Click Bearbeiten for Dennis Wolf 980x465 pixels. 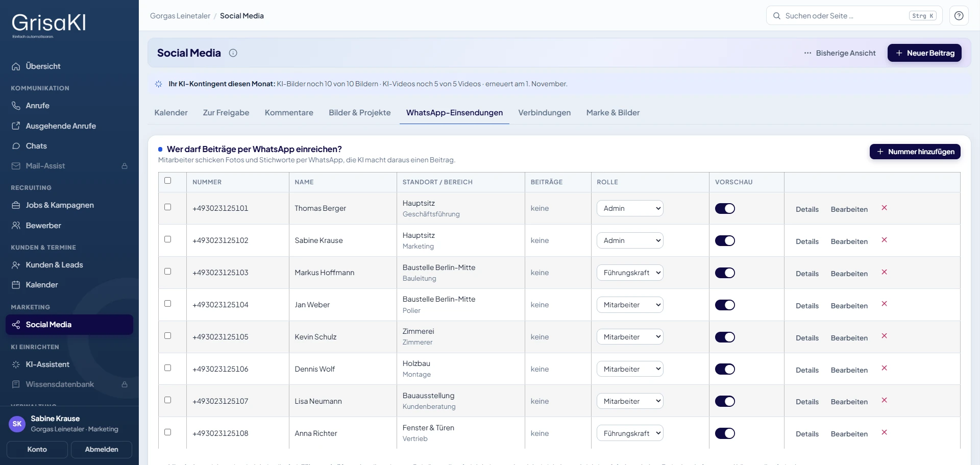tap(849, 370)
